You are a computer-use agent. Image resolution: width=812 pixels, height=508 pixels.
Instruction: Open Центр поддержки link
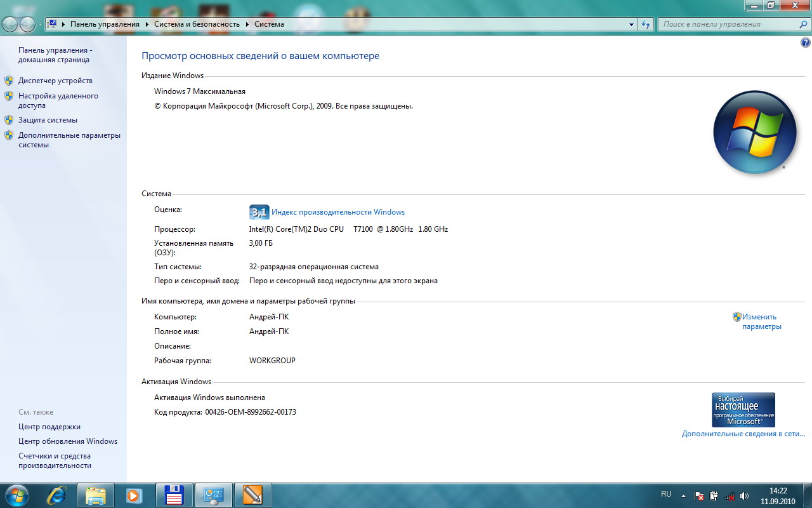tap(49, 427)
